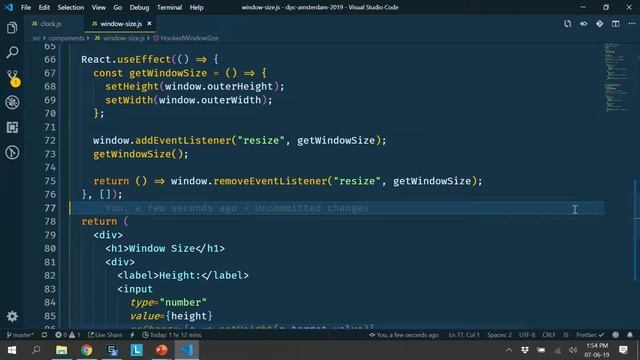Click the Ln 77, Col 1 cursor position

(x=464, y=335)
